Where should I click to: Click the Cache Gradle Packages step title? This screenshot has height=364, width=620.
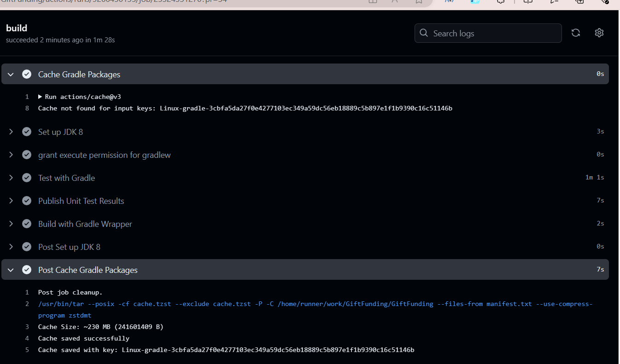[x=79, y=75]
